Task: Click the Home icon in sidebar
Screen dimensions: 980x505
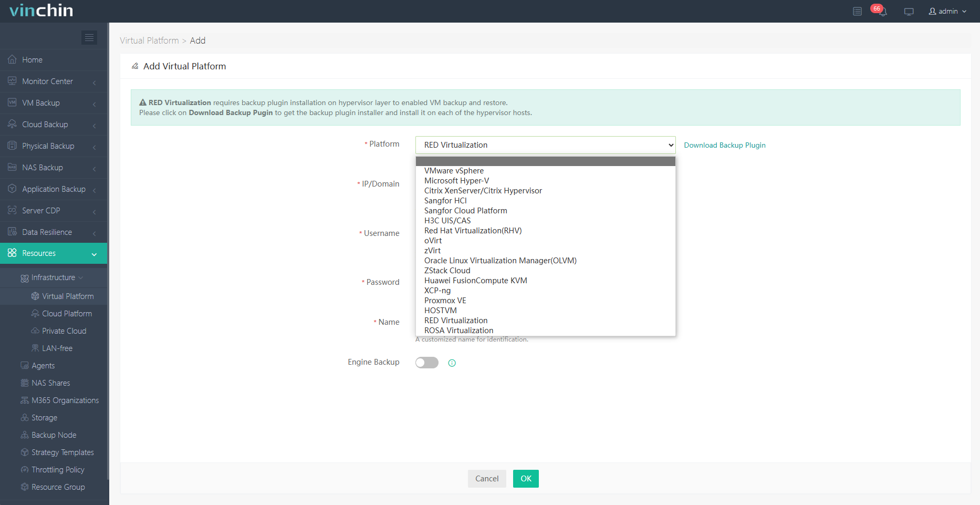Action: point(12,59)
